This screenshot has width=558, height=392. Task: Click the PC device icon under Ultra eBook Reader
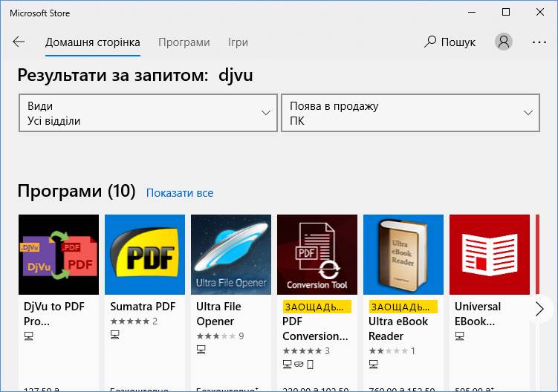click(373, 365)
